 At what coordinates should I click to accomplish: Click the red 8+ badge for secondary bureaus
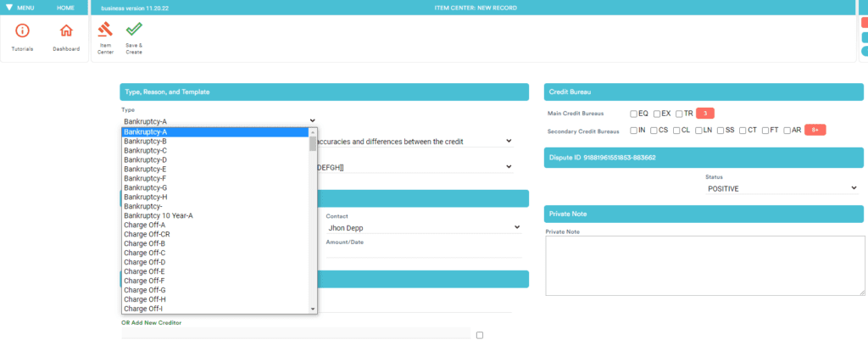click(814, 130)
